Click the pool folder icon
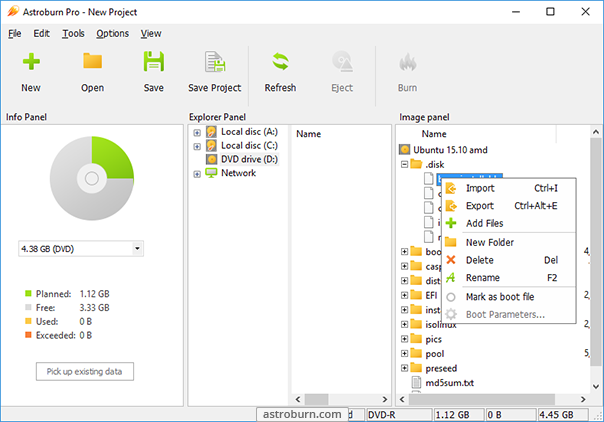The width and height of the screenshot is (604, 422). [416, 353]
